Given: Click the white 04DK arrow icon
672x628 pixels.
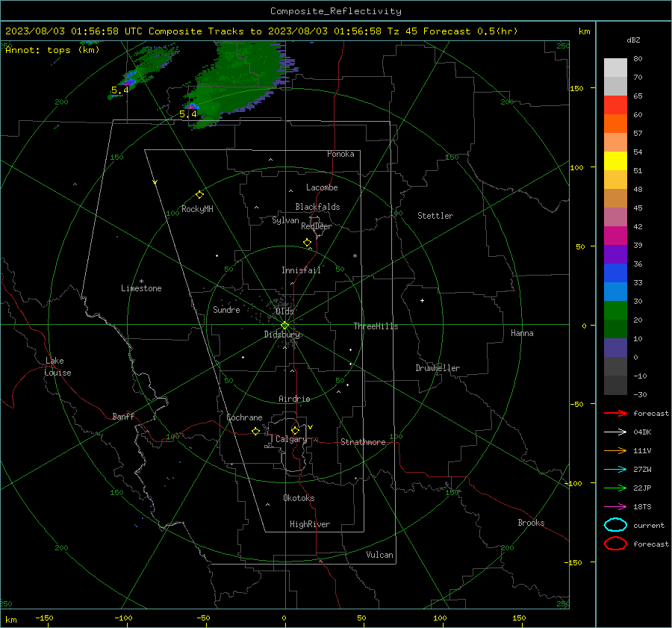Looking at the screenshot, I should (615, 432).
